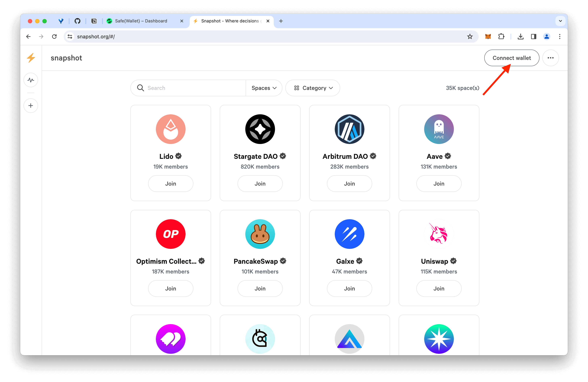Click the '820K members' text
Screen dimensions: 588x382
[x=260, y=167]
